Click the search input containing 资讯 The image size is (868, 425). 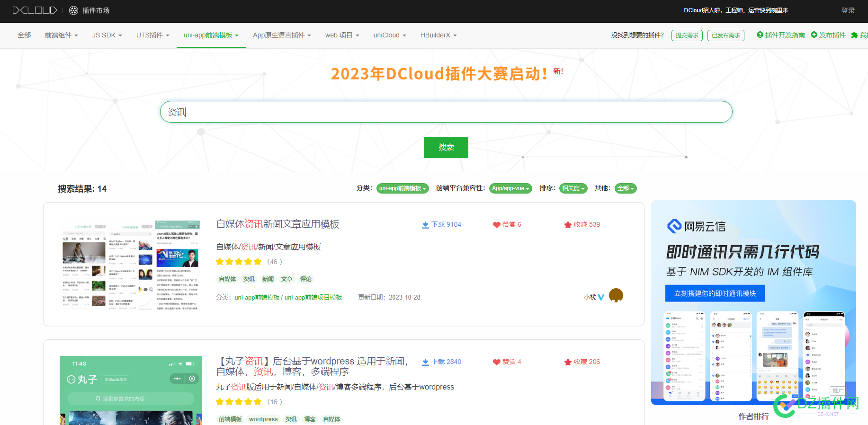click(x=446, y=112)
